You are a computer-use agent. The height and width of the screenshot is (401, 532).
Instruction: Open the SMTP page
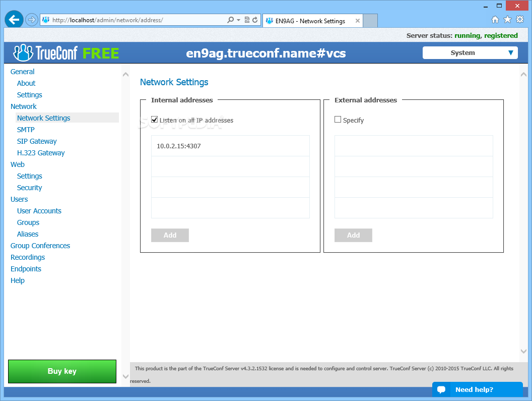click(x=26, y=130)
